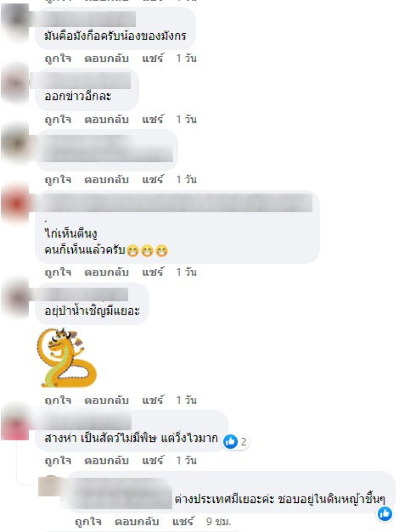Screen dimensions: 410x532
Task: Share the ไก่เห็นตีนงู comment via แชร์
Action: point(153,272)
